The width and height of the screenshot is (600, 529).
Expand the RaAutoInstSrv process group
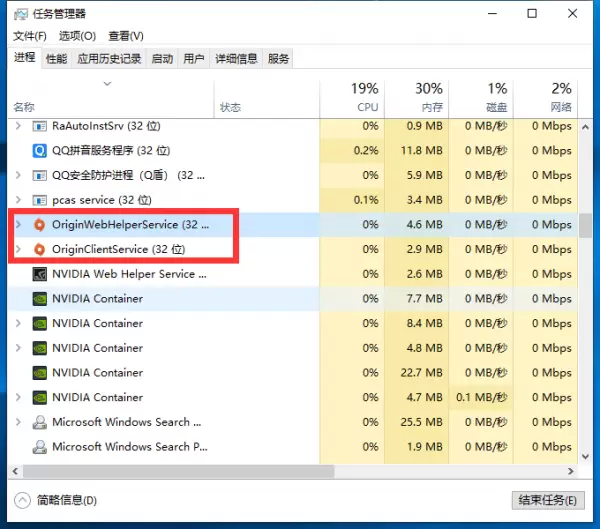18,126
